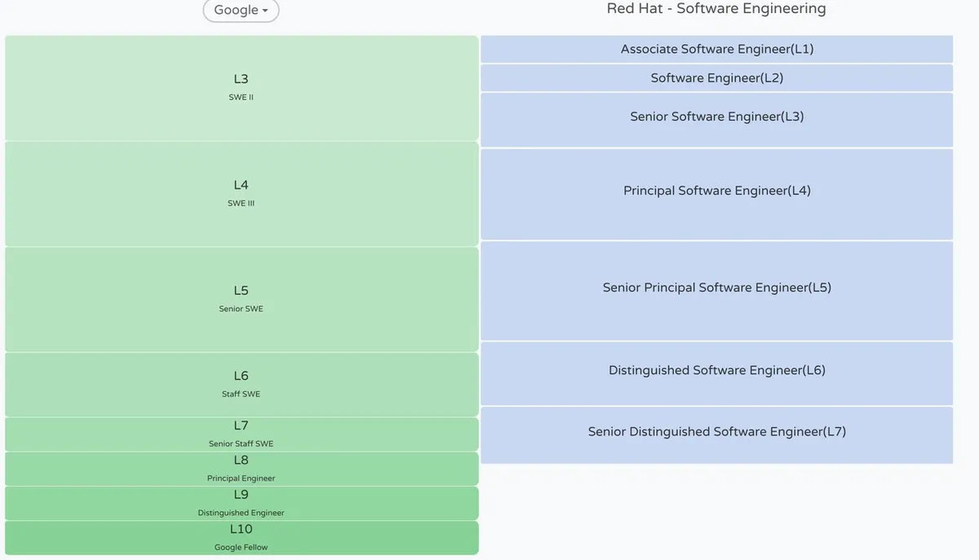Viewport: 979px width, 560px height.
Task: Open the Google company dropdown
Action: (241, 11)
